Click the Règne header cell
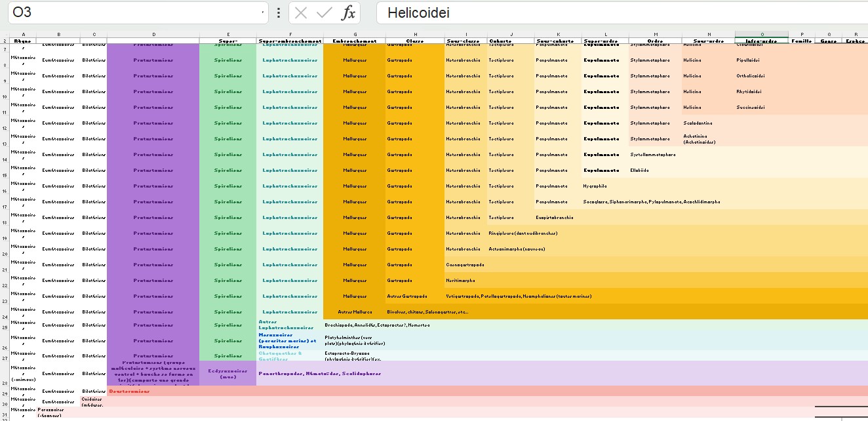This screenshot has width=868, height=421. [23, 41]
